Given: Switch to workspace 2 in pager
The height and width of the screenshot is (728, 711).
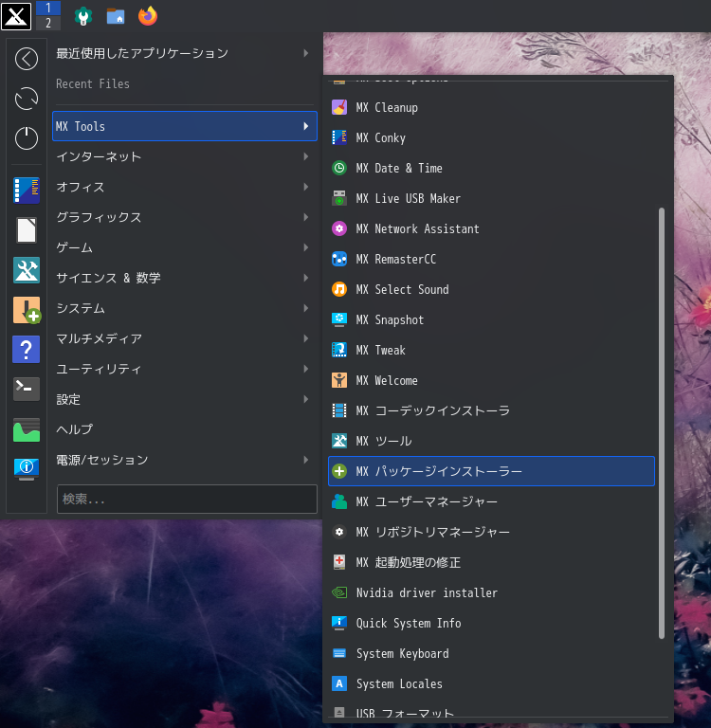Looking at the screenshot, I should [x=48, y=23].
